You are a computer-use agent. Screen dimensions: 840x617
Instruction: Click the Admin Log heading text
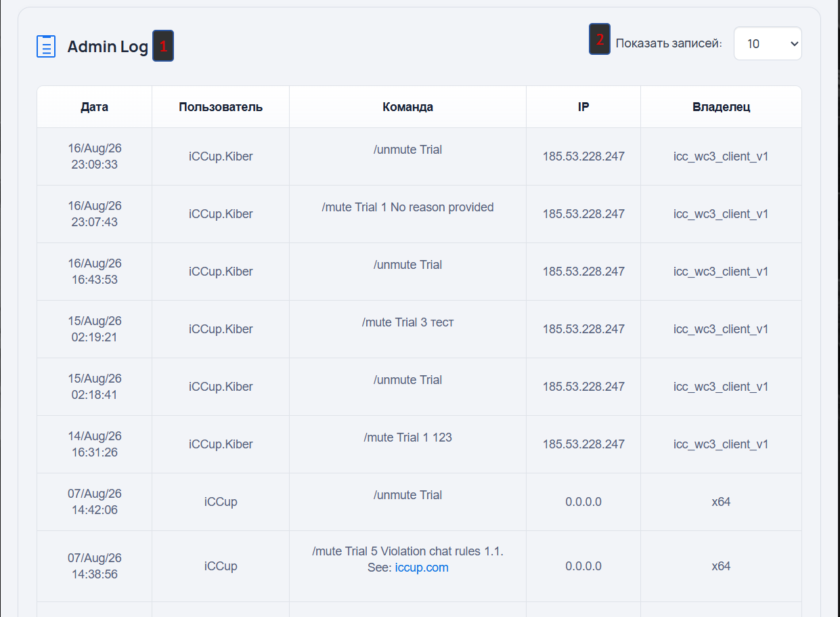click(x=108, y=47)
